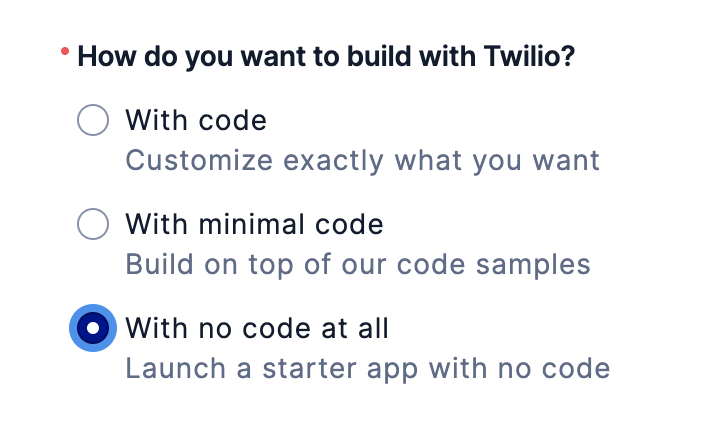Click the selected "With no code at all" radio
712x438 pixels.
(93, 328)
